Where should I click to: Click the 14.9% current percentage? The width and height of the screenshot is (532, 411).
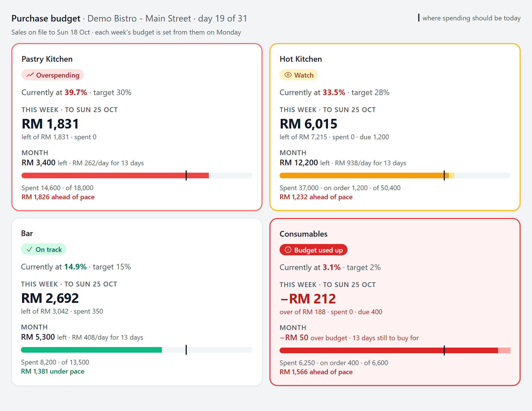point(75,267)
